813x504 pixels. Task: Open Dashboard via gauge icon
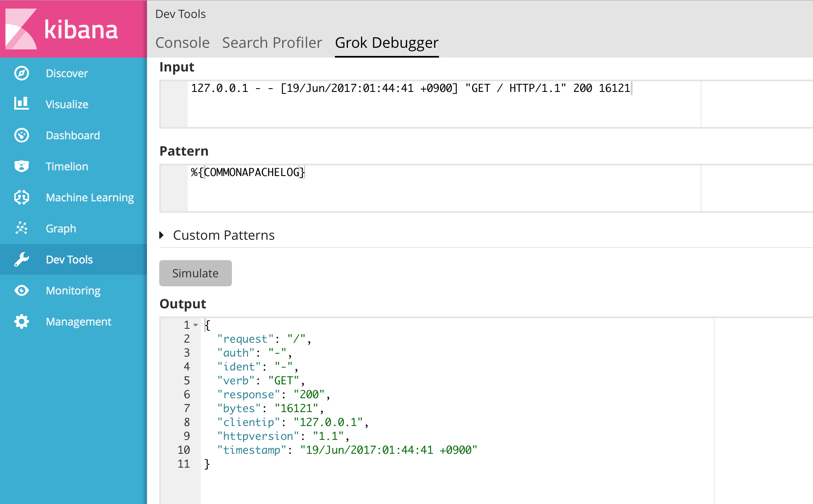(x=22, y=135)
